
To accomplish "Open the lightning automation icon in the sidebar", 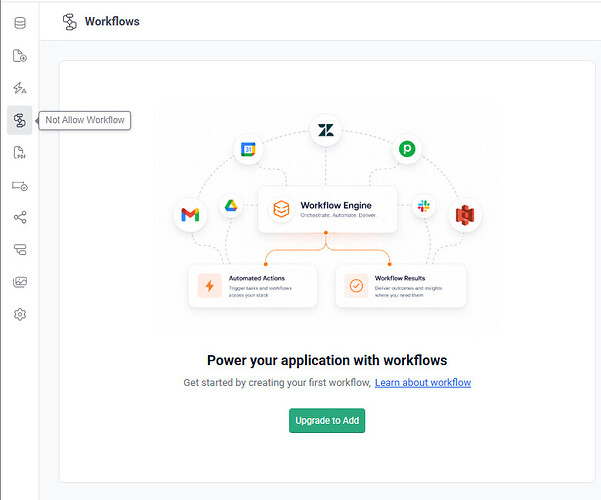I will [x=20, y=88].
